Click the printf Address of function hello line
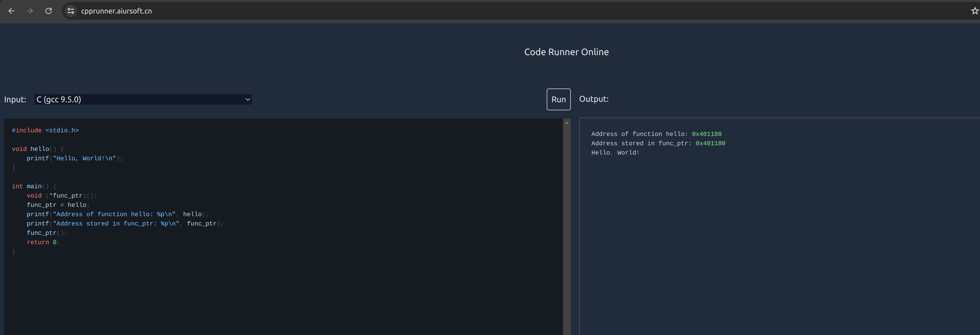 click(x=118, y=214)
